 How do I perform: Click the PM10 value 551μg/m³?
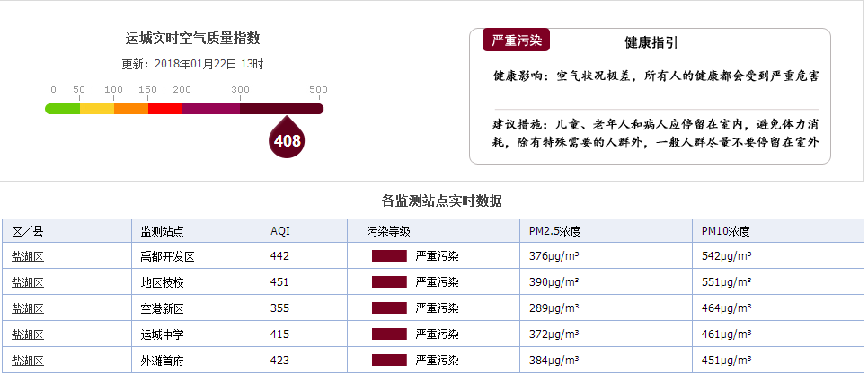pos(726,282)
